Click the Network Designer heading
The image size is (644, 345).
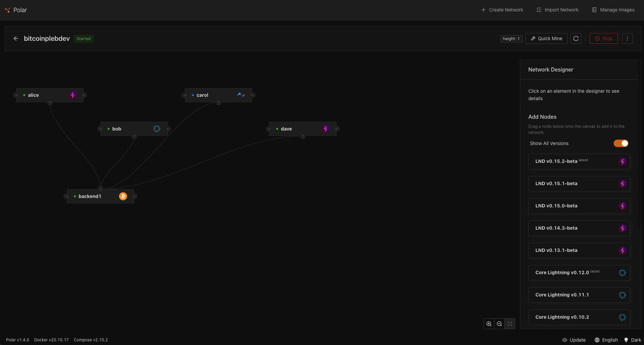click(551, 69)
